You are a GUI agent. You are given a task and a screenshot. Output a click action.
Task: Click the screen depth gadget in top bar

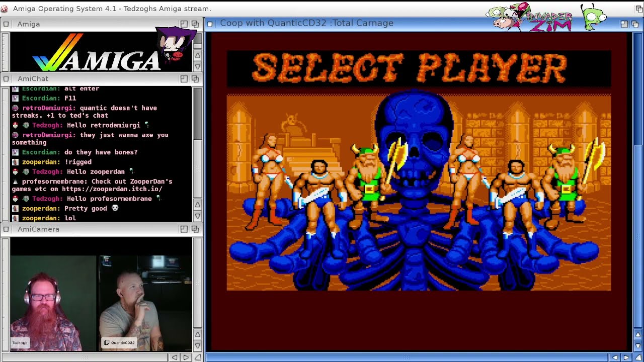tap(639, 9)
